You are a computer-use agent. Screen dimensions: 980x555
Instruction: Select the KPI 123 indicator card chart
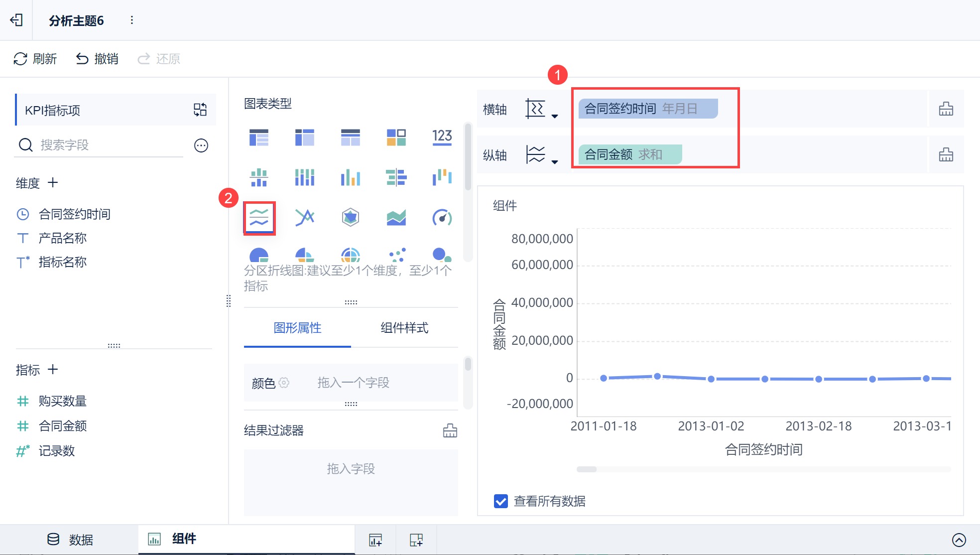point(442,137)
